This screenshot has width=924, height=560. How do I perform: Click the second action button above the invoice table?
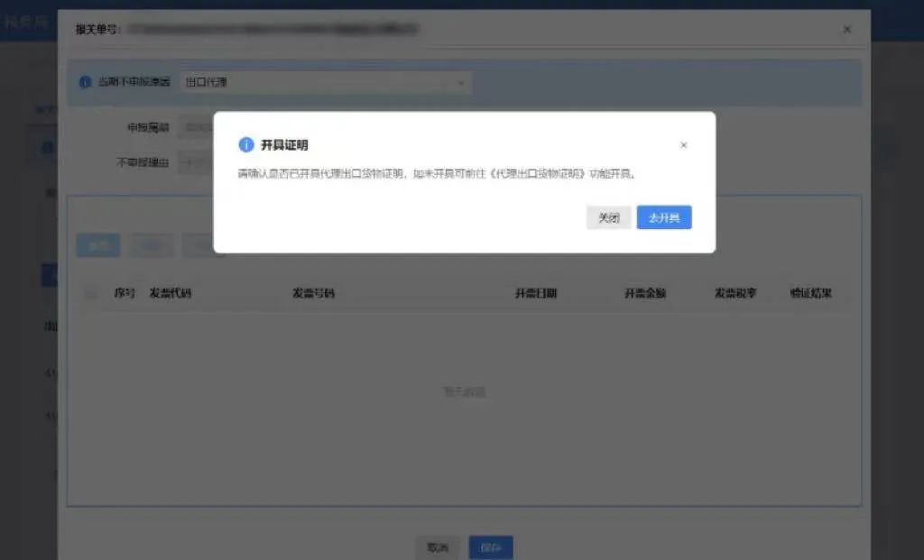[x=151, y=245]
